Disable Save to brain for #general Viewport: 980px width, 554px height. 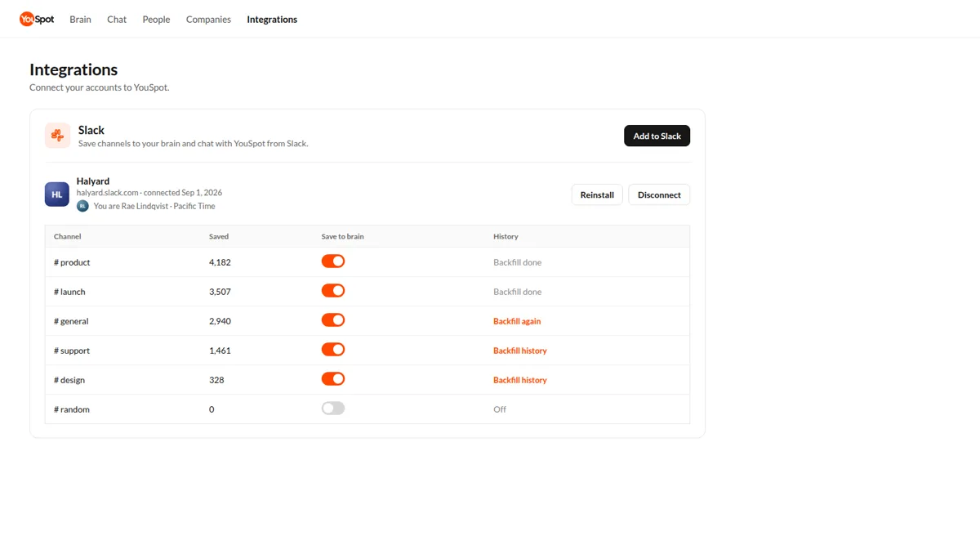(x=333, y=320)
